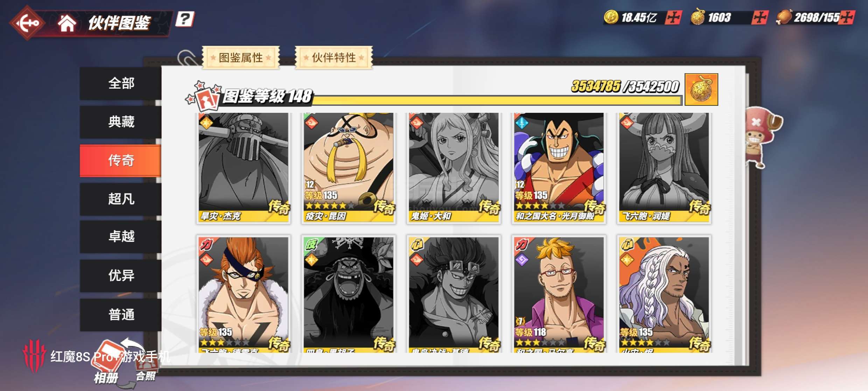
Task: Choose the 普通 rarity filter
Action: pos(121,315)
